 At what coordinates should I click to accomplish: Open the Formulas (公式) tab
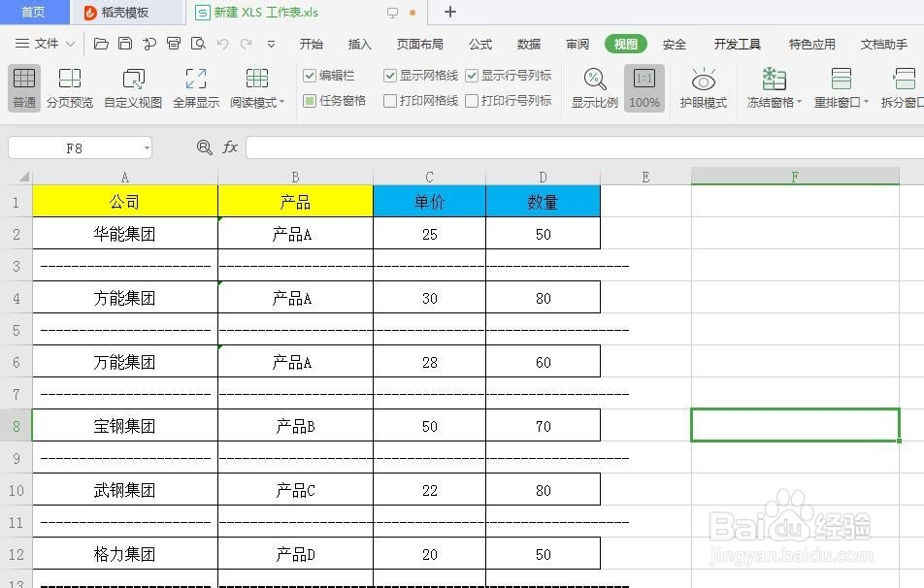(480, 45)
